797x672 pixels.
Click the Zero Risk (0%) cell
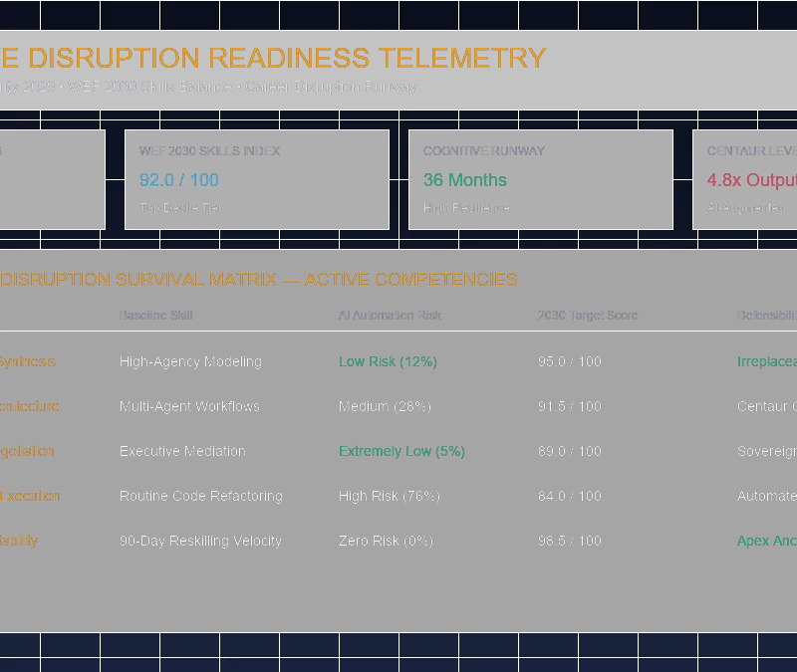[x=386, y=541]
